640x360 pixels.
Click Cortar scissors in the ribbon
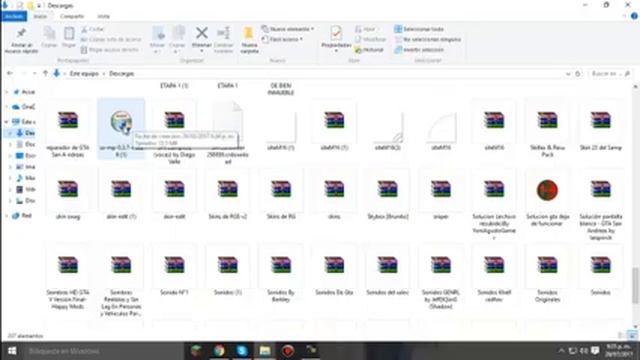(x=93, y=29)
